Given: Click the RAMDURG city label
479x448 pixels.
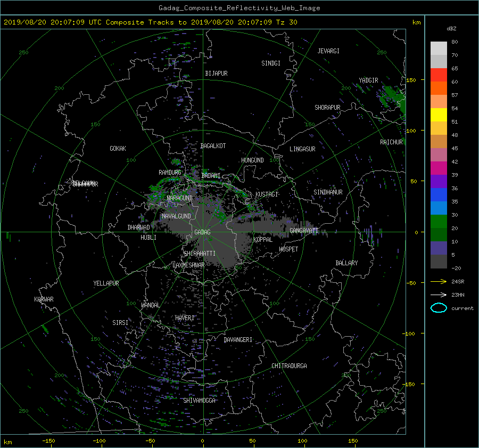Looking at the screenshot, I should coord(170,173).
